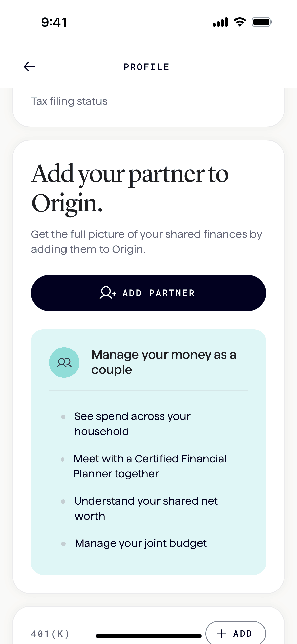Tap the home indicator bar

tap(148, 636)
